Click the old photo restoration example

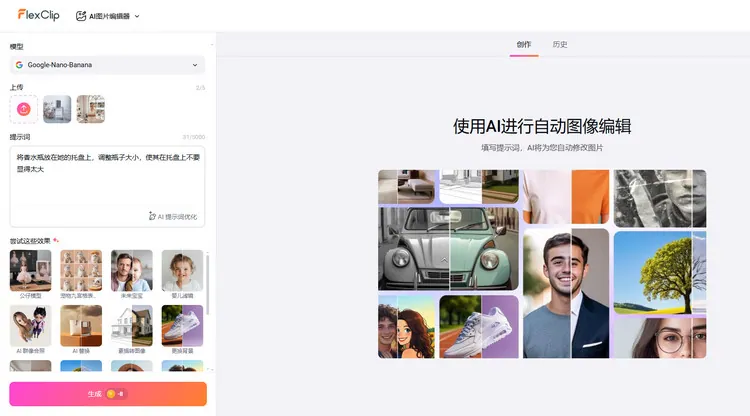[660, 198]
